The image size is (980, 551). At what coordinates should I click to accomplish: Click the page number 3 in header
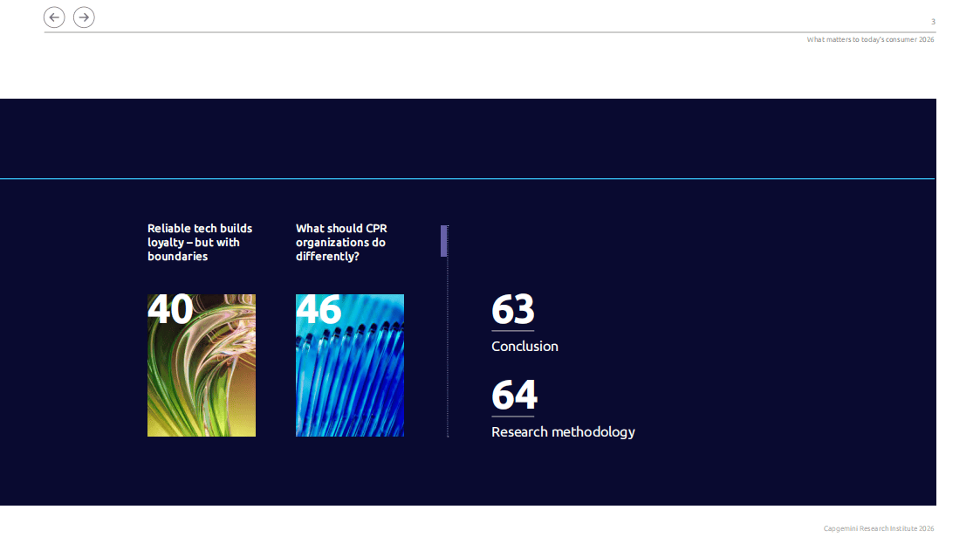[x=933, y=22]
